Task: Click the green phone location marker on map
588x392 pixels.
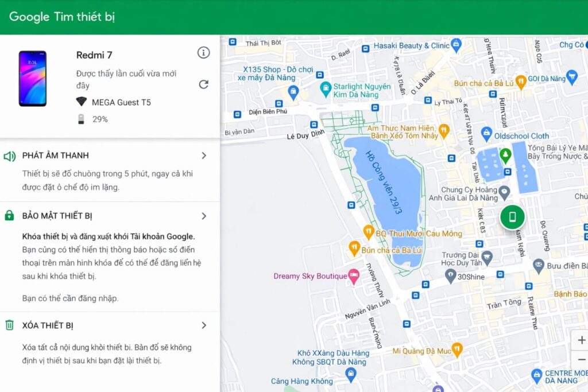Action: coord(512,217)
